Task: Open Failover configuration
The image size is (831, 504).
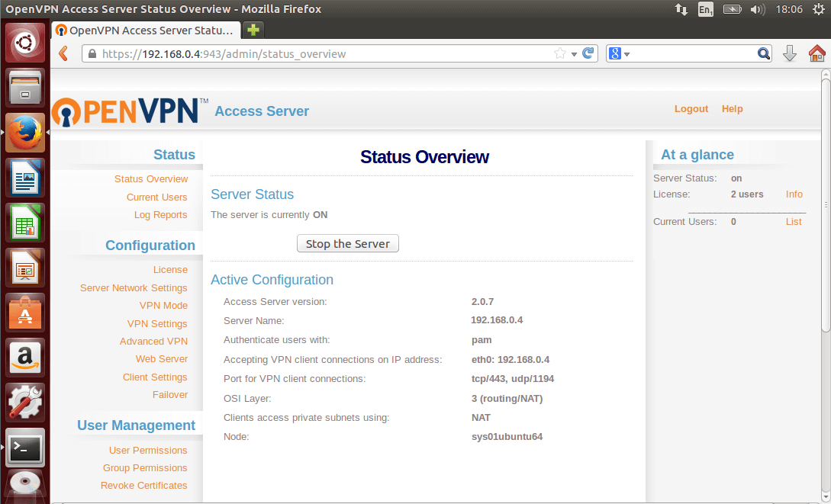Action: click(170, 394)
